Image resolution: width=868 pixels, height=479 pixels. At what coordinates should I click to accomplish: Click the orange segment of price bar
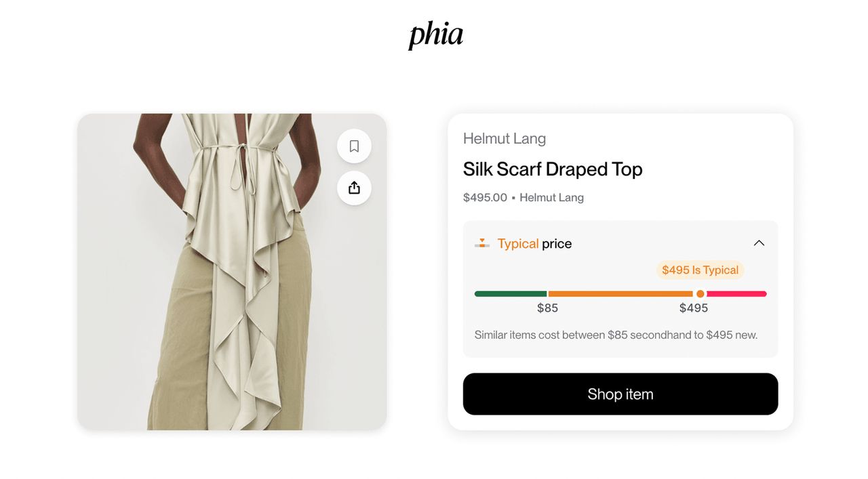coord(619,294)
